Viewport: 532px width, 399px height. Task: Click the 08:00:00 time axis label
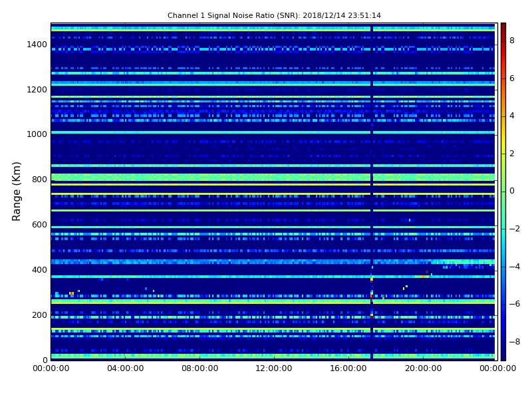click(200, 368)
